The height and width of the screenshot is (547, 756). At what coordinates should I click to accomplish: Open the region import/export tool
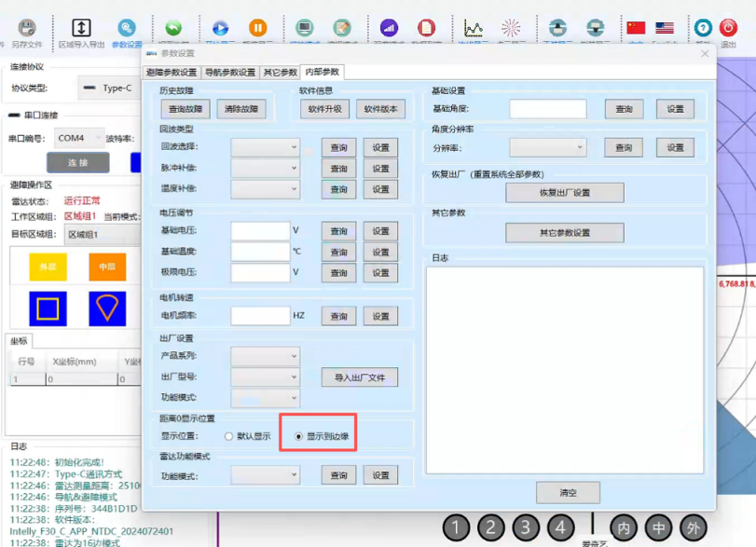tap(81, 28)
